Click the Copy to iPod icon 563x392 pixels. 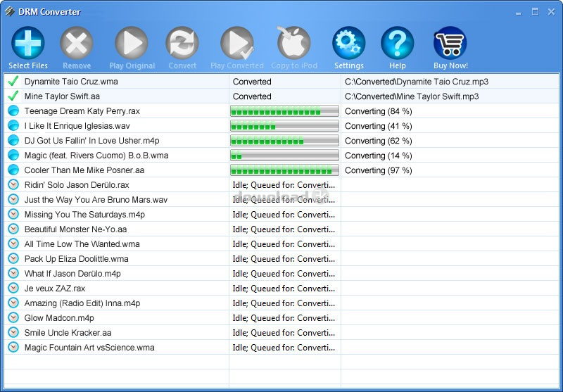coord(293,44)
